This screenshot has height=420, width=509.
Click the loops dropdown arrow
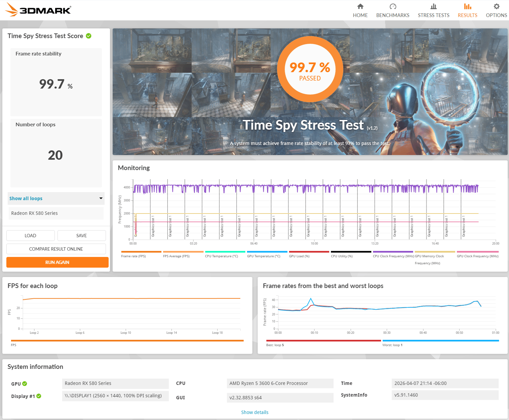[101, 198]
